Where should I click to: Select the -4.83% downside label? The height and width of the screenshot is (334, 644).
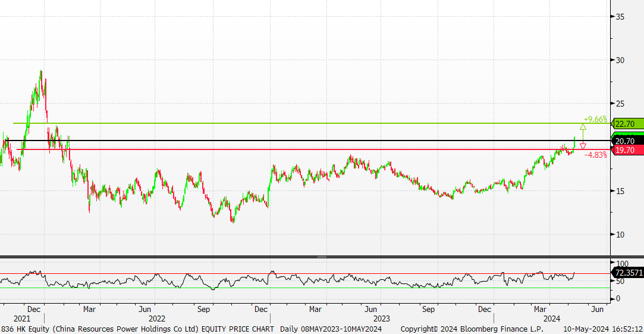[x=595, y=155]
